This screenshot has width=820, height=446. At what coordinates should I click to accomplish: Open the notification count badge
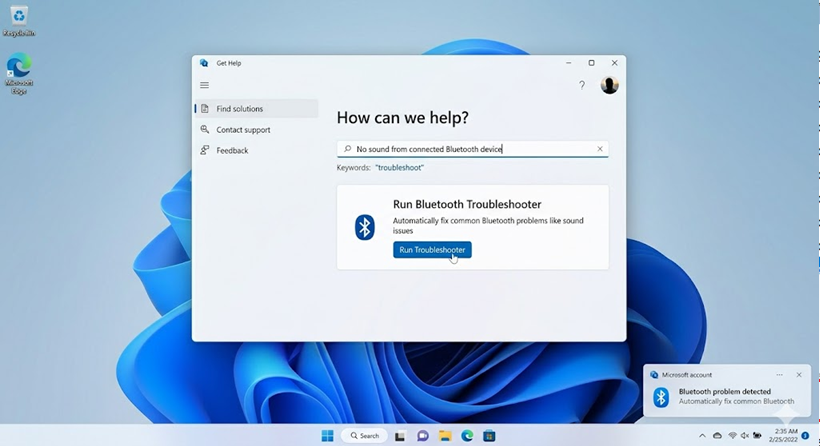point(805,436)
